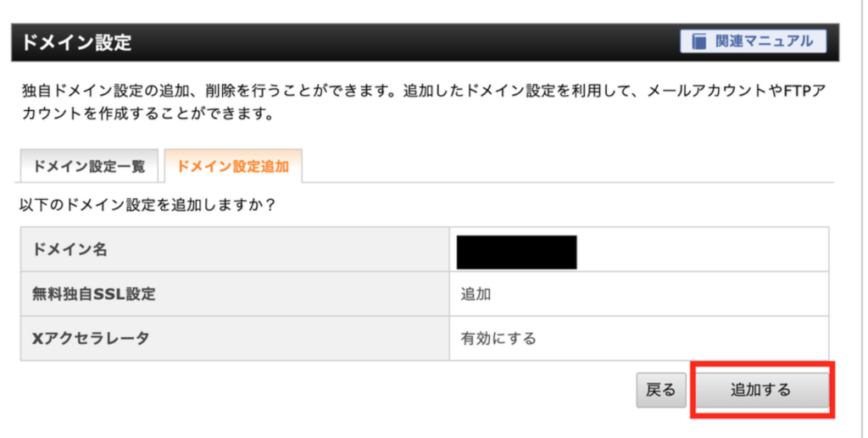Click the 独自ドメイン設定 description paragraph start
This screenshot has width=868, height=438.
click(x=75, y=90)
